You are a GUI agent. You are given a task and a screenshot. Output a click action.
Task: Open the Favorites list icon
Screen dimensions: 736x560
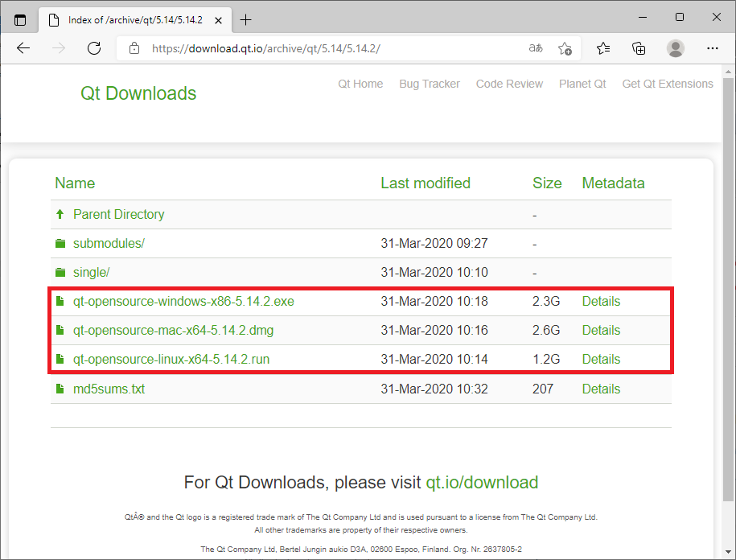[603, 48]
